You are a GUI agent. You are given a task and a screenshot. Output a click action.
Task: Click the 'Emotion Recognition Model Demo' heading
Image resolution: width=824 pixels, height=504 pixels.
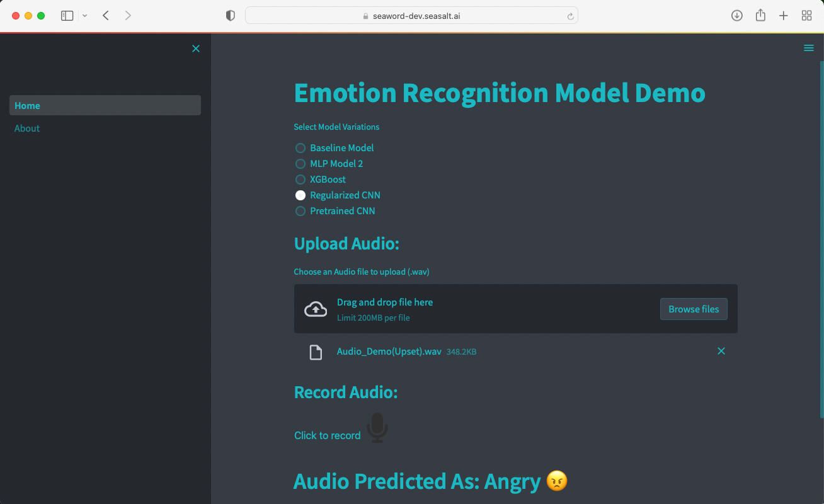click(x=500, y=93)
